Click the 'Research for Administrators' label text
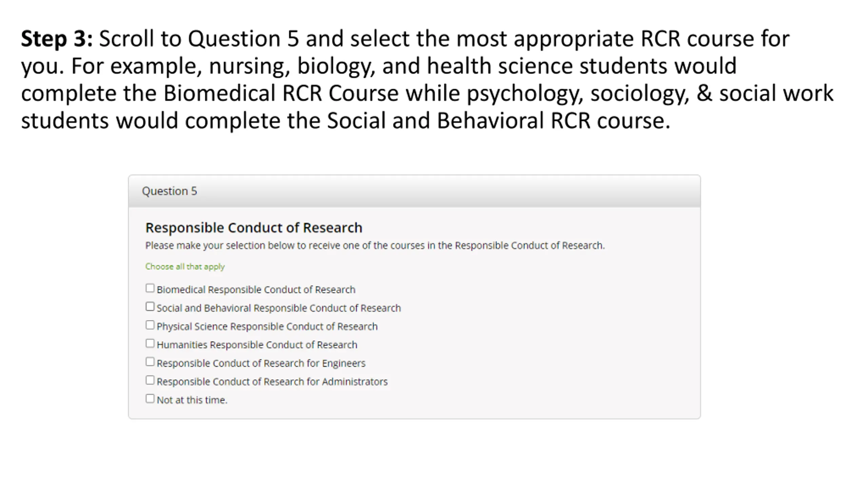This screenshot has width=868, height=488. point(325,382)
